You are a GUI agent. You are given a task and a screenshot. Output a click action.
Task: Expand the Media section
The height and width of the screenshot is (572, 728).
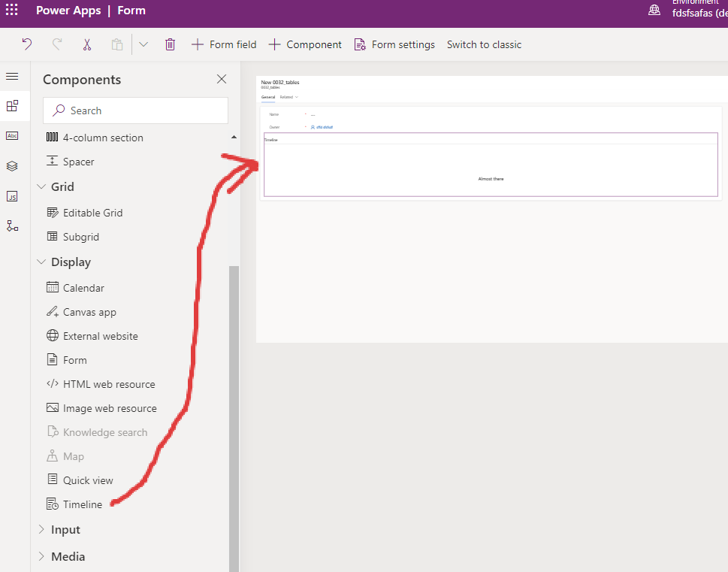click(41, 557)
